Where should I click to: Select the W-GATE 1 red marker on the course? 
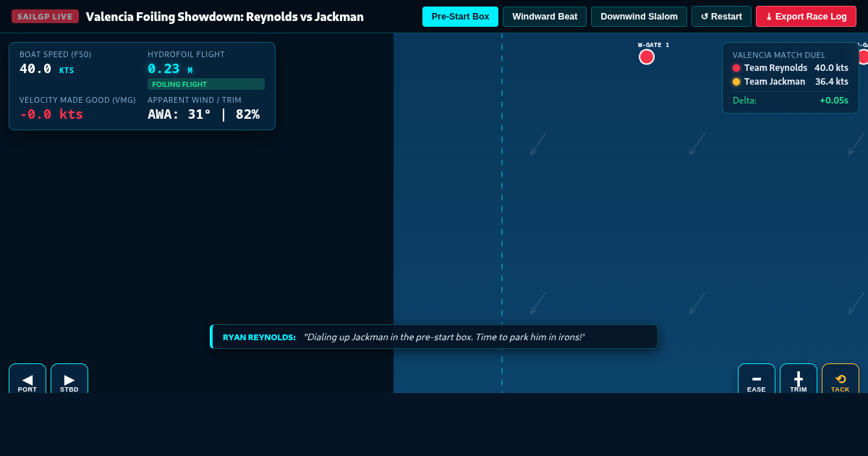point(647,56)
